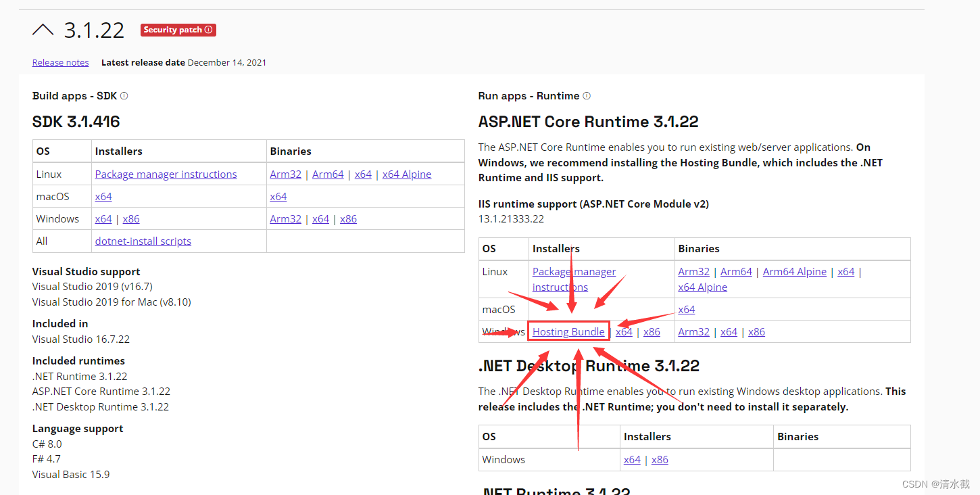980x495 pixels.
Task: Collapse the 3.1.22 release section chevron
Action: pyautogui.click(x=43, y=30)
